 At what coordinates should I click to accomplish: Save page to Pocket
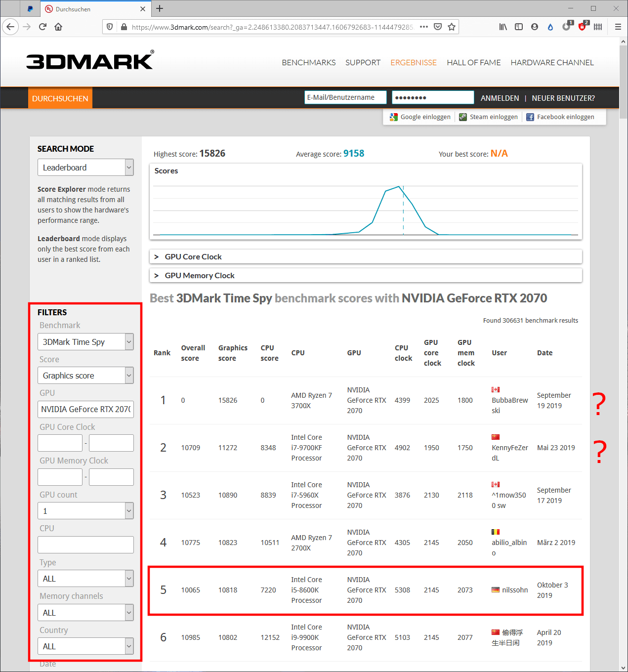pyautogui.click(x=438, y=27)
